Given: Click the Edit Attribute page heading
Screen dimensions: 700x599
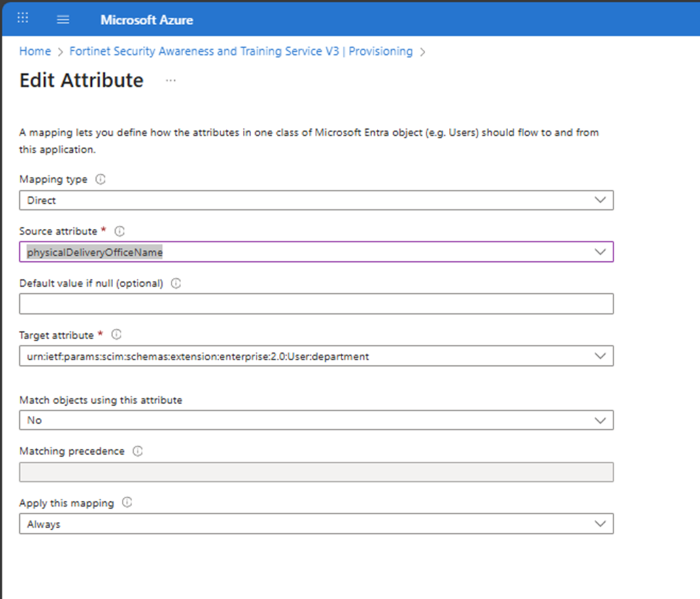Looking at the screenshot, I should (81, 80).
